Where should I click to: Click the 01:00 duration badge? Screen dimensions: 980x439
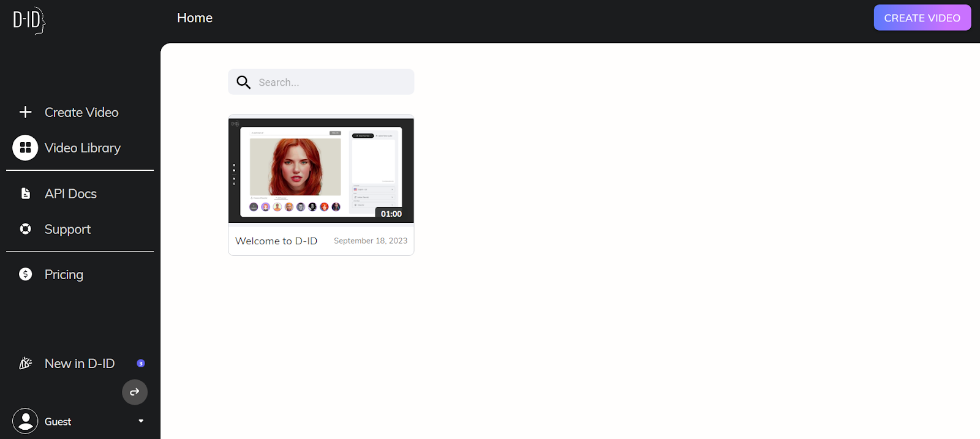pos(391,214)
